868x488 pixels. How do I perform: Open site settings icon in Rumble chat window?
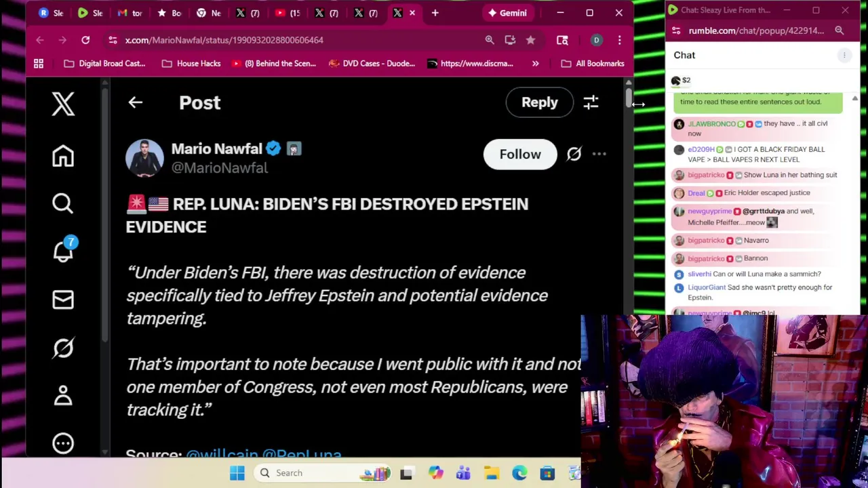[x=676, y=30]
